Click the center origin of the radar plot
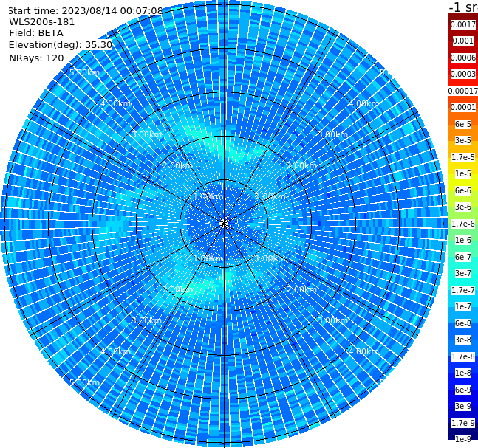 tap(224, 224)
